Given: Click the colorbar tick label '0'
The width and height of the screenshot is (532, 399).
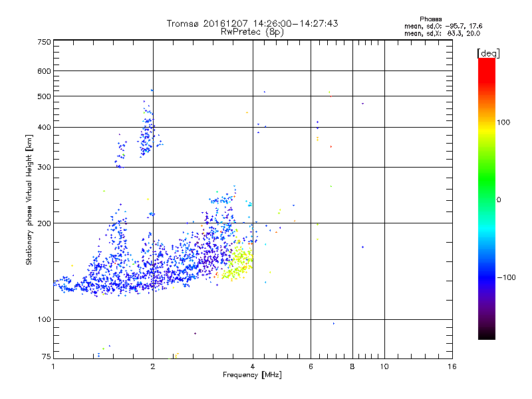Looking at the screenshot, I should point(499,200).
